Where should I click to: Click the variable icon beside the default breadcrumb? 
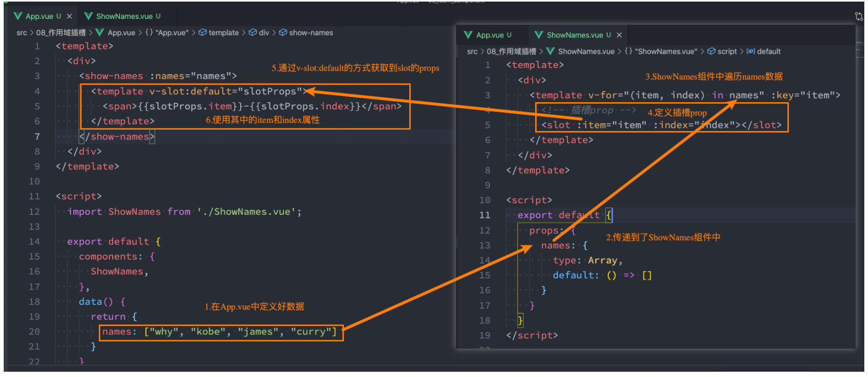point(751,51)
